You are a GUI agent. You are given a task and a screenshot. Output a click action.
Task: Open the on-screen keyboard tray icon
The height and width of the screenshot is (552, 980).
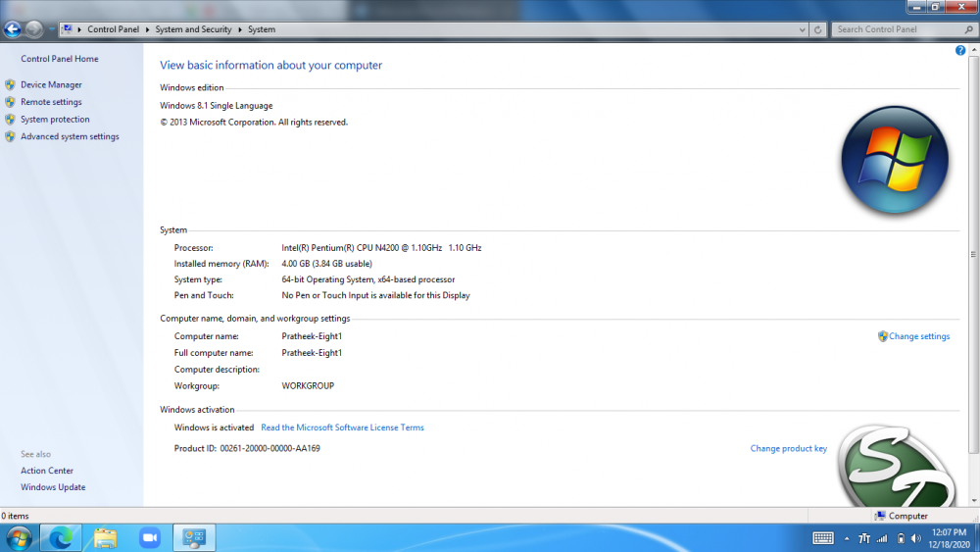coord(823,537)
